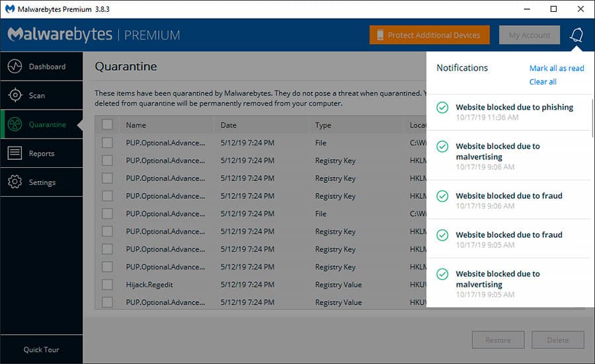The image size is (595, 364).
Task: Start the Quick Tour
Action: 42,349
